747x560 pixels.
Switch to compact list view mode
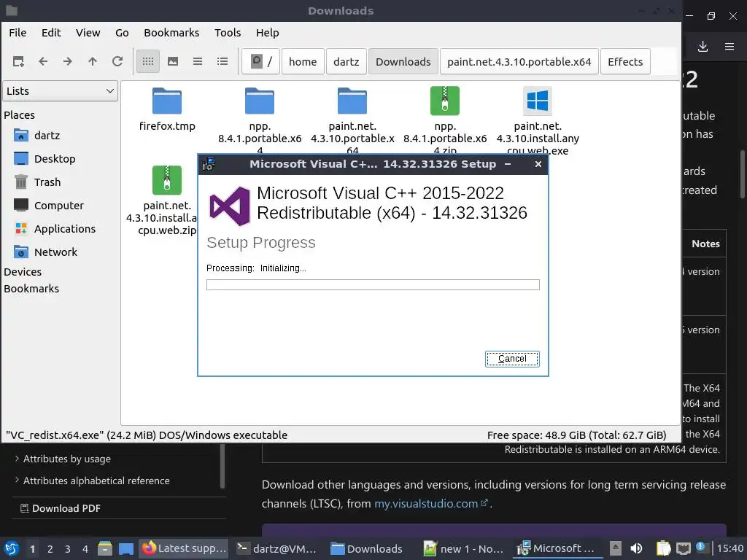coord(198,61)
